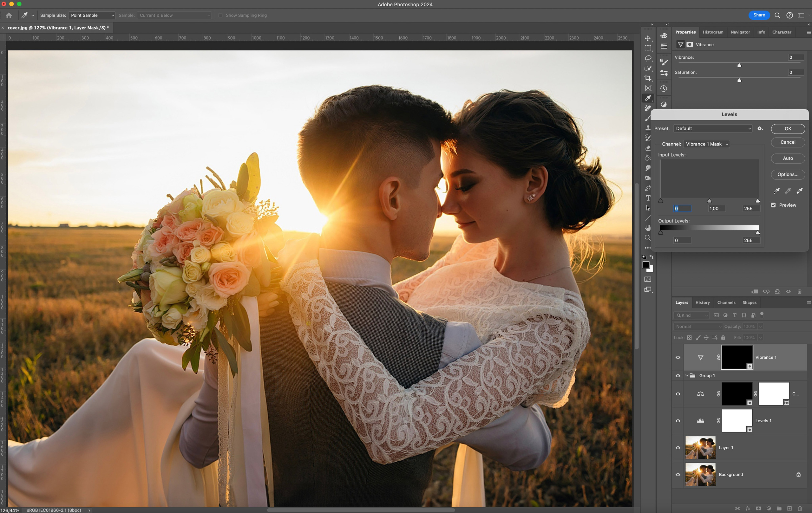Pick the shadows eyedropper in Levels
The width and height of the screenshot is (812, 513).
point(776,191)
